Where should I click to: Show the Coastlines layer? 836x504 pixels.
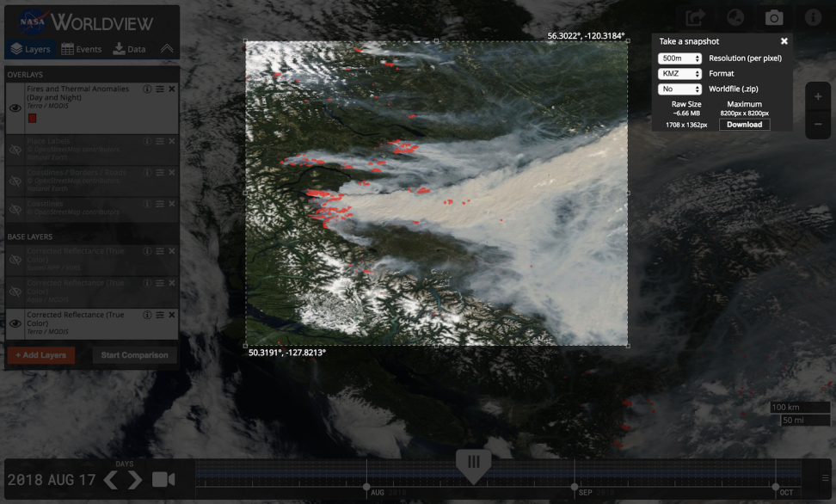coord(15,210)
